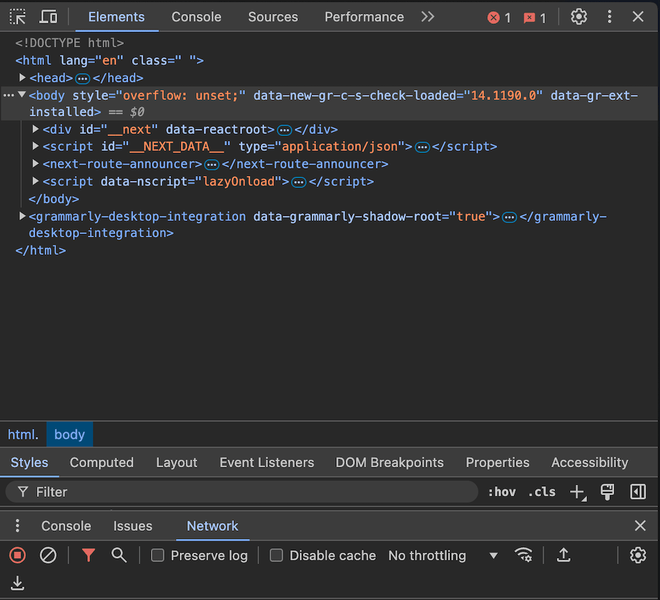Switch to the Sources tab
660x600 pixels.
pos(273,17)
